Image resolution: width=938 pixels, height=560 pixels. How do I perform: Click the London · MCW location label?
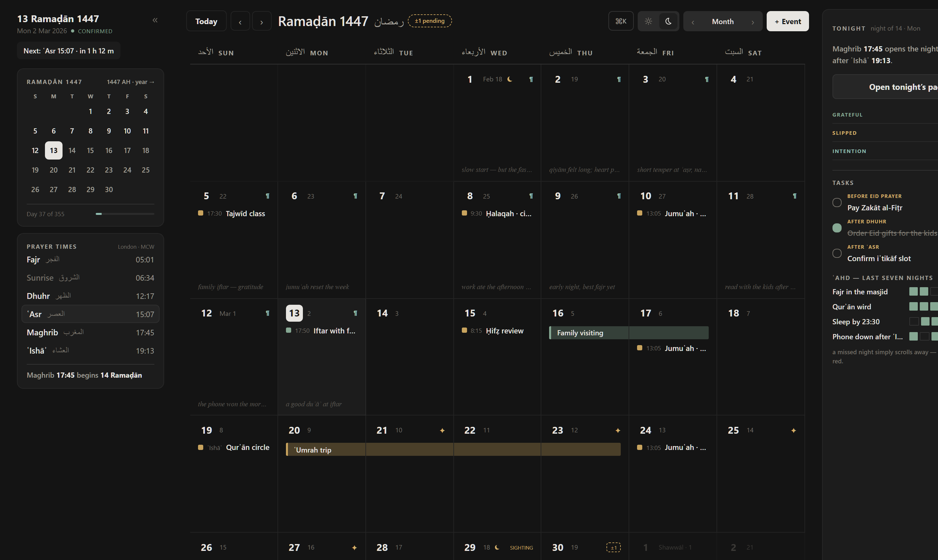[136, 247]
